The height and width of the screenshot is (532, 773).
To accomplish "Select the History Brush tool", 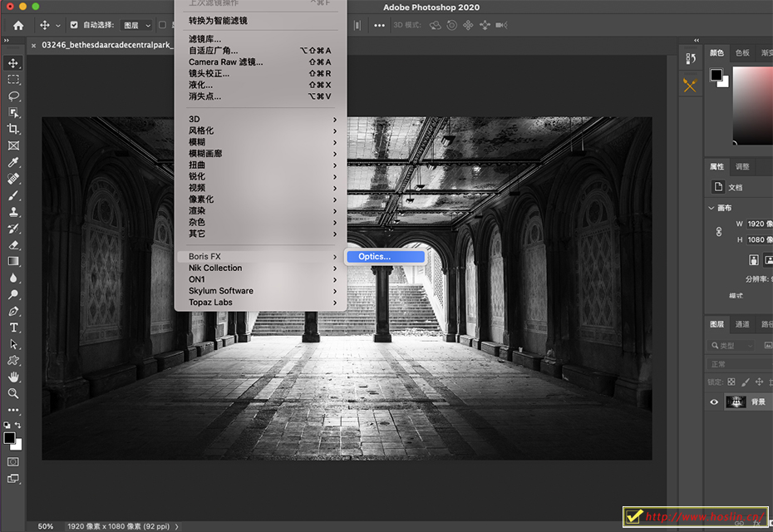I will [13, 229].
